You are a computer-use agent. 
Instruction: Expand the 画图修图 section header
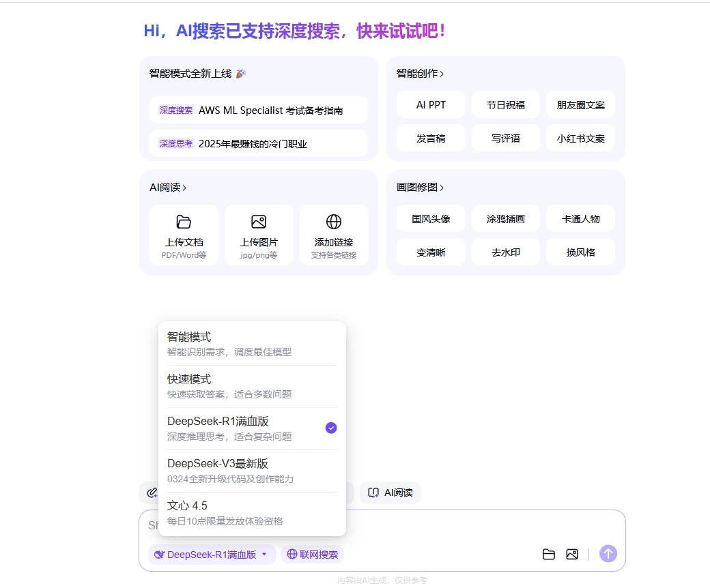click(x=421, y=188)
